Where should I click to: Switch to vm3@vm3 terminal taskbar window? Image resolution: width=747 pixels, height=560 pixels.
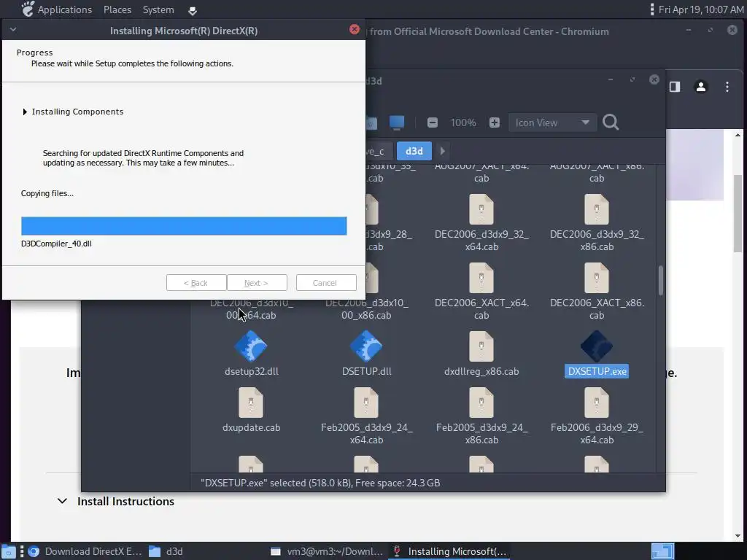click(x=327, y=551)
